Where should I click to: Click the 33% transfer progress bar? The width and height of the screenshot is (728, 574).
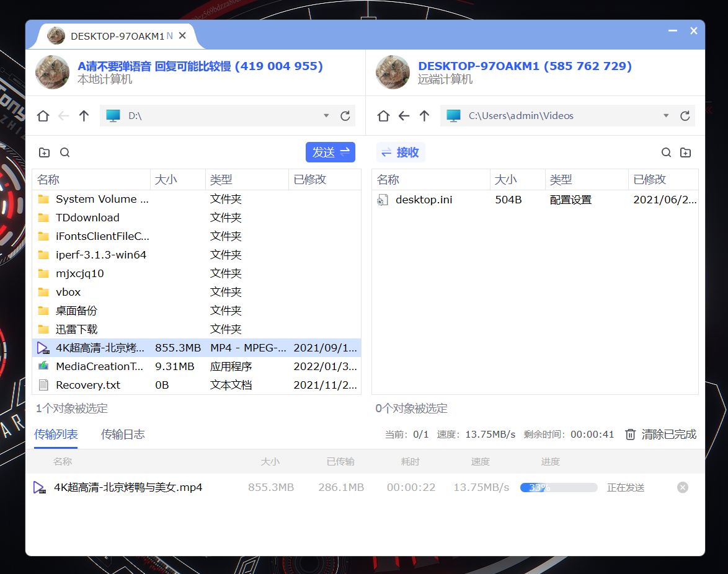(x=559, y=487)
